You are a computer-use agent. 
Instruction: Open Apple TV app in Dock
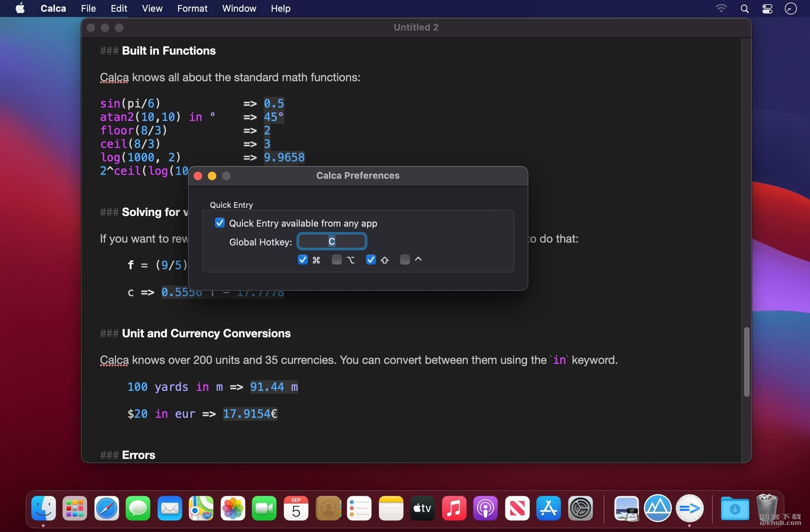tap(422, 508)
